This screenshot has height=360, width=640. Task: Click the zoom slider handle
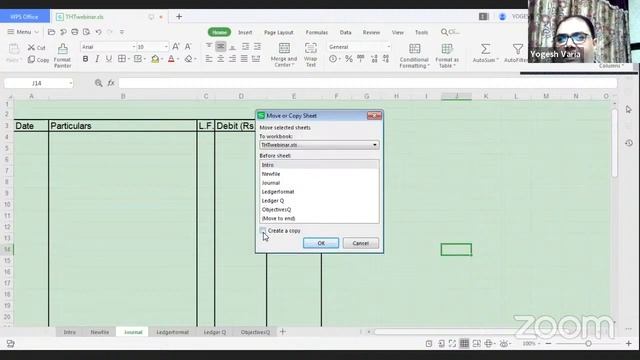click(588, 344)
